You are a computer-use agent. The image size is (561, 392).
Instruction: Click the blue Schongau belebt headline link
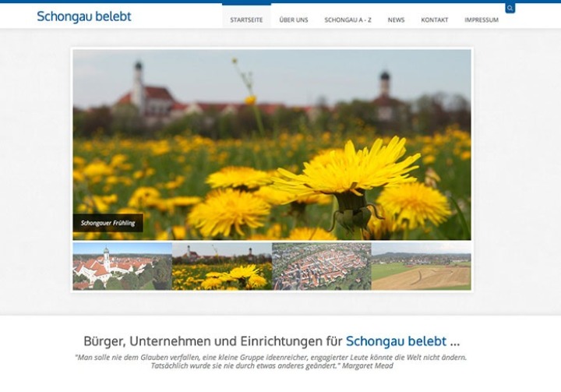(x=396, y=341)
